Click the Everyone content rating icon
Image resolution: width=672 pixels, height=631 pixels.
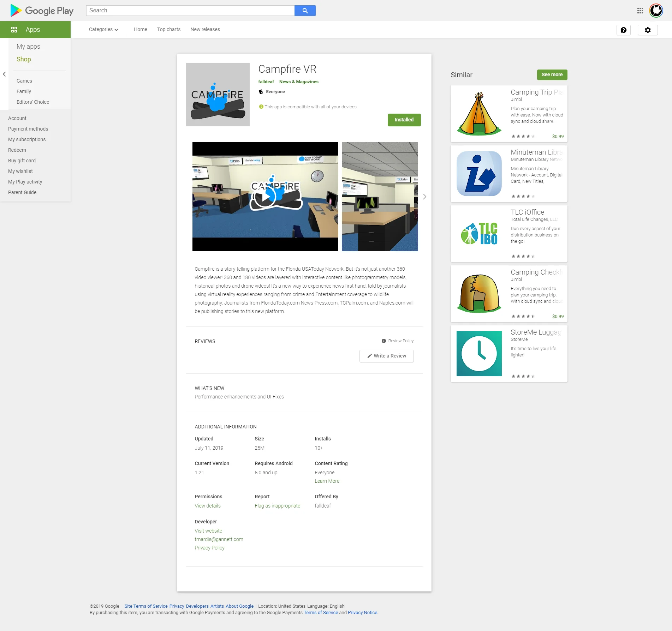click(x=261, y=92)
